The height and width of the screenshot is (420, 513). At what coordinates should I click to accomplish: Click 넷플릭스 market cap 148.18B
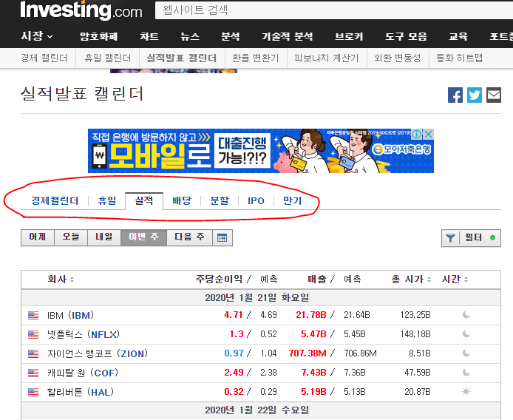[415, 334]
